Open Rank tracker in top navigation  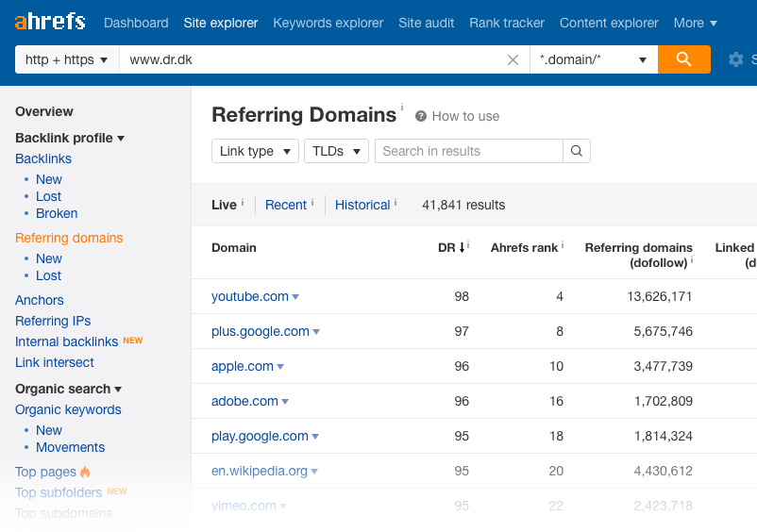[507, 23]
